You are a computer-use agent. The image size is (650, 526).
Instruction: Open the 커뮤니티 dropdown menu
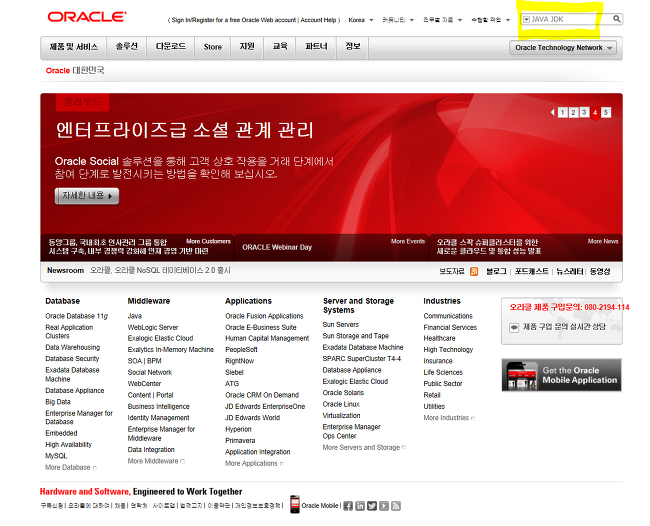coord(398,20)
